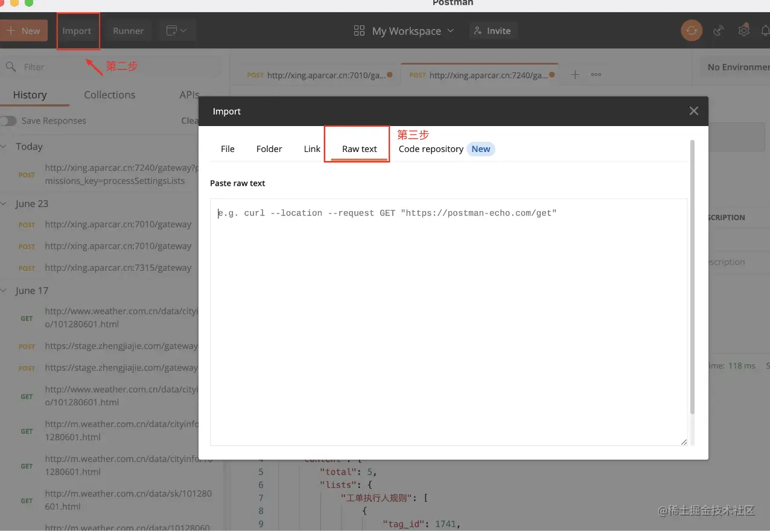Click the Import dialog vertical scrollbar
This screenshot has width=770, height=532.
pyautogui.click(x=692, y=277)
